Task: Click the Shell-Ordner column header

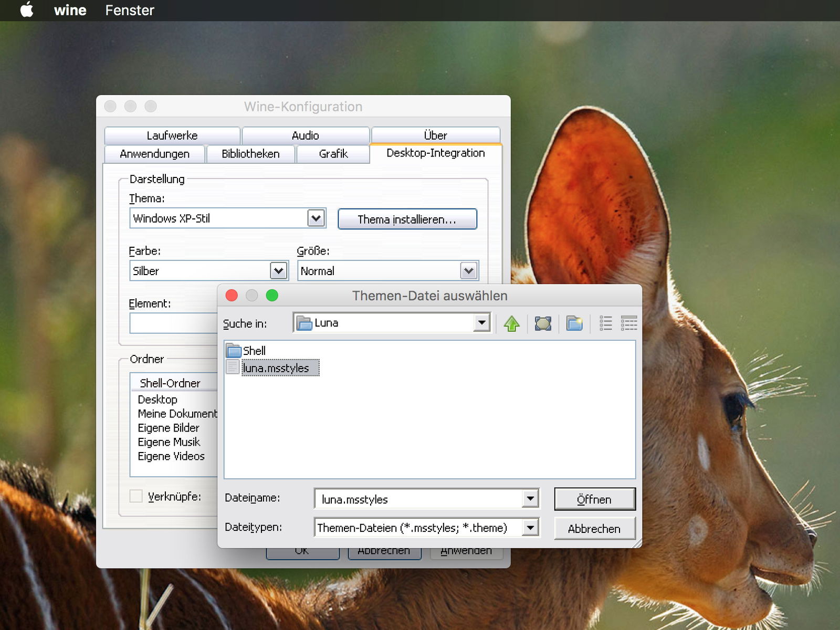Action: pos(174,383)
